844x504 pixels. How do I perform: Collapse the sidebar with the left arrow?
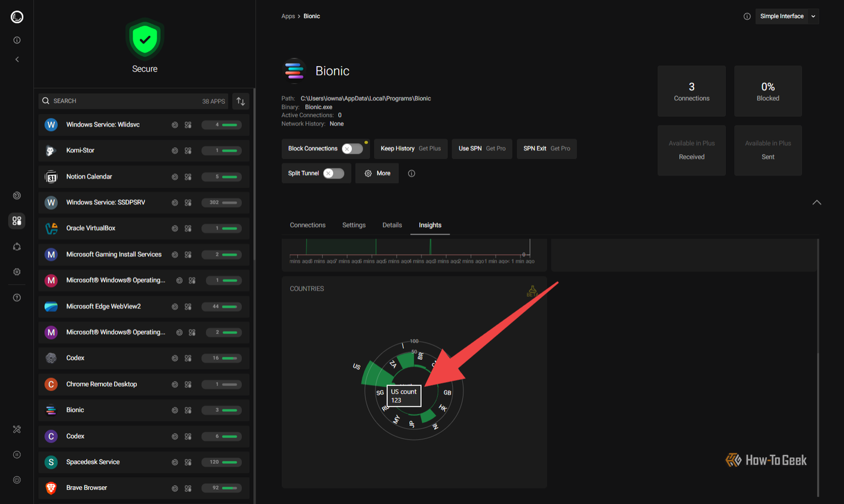tap(17, 60)
